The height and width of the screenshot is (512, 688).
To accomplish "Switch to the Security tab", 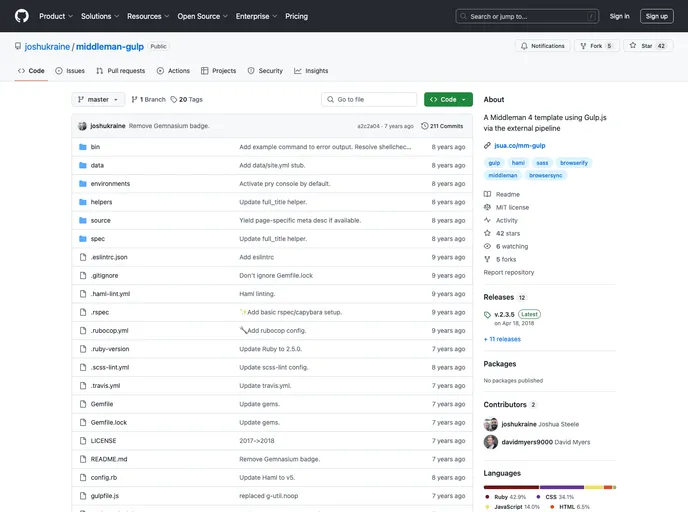I will coord(265,71).
